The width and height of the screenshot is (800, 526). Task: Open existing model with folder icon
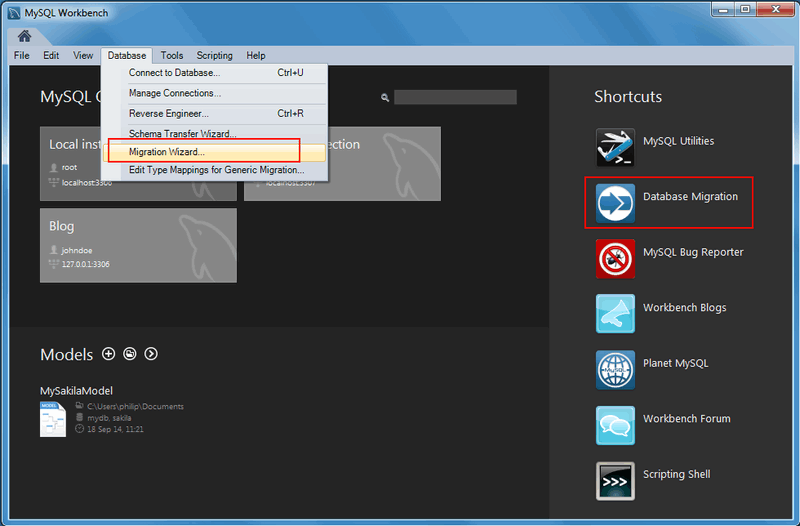point(130,354)
